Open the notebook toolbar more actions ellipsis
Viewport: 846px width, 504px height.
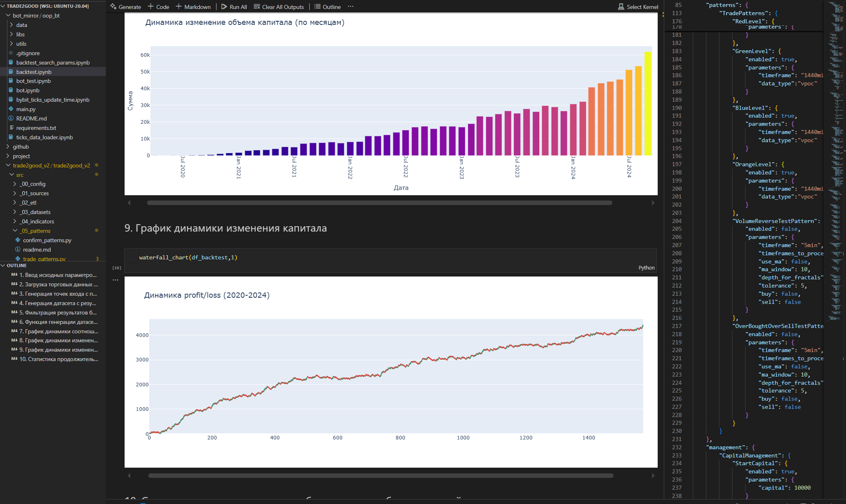(350, 7)
